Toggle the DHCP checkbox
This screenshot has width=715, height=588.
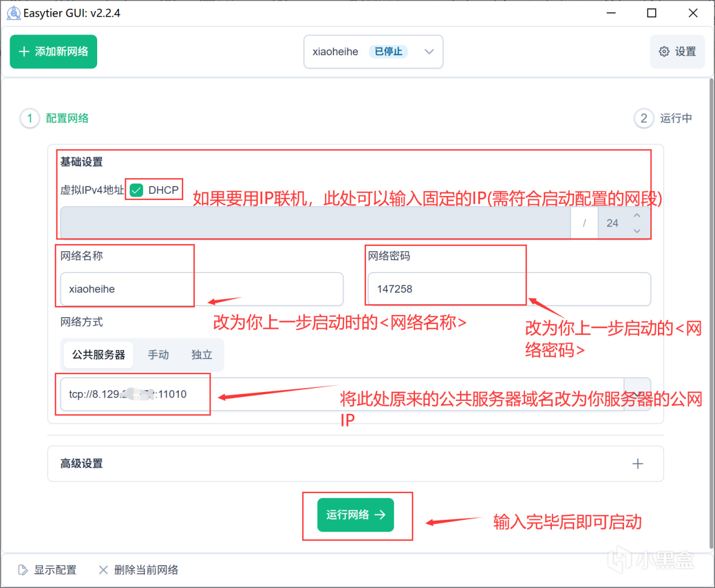(137, 190)
